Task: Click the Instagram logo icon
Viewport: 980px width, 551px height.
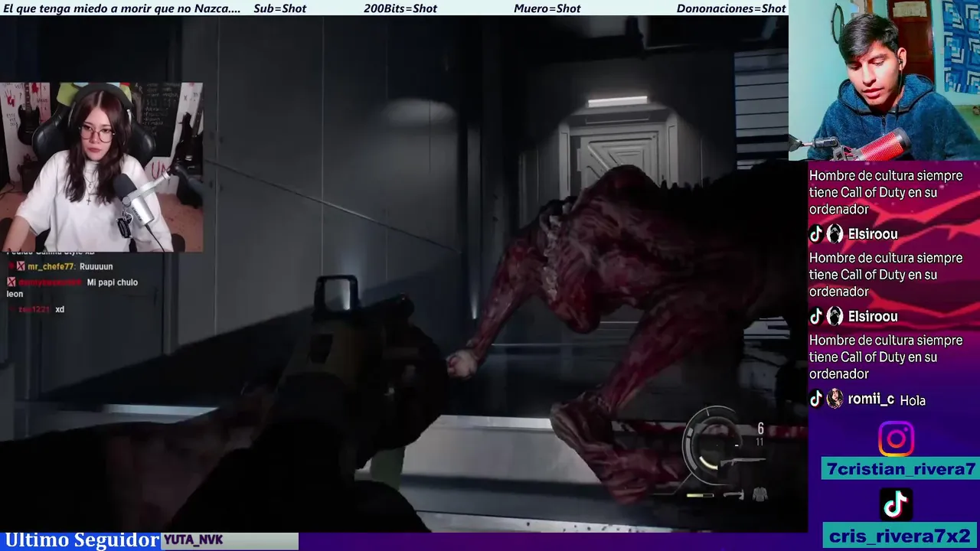Action: click(x=896, y=439)
